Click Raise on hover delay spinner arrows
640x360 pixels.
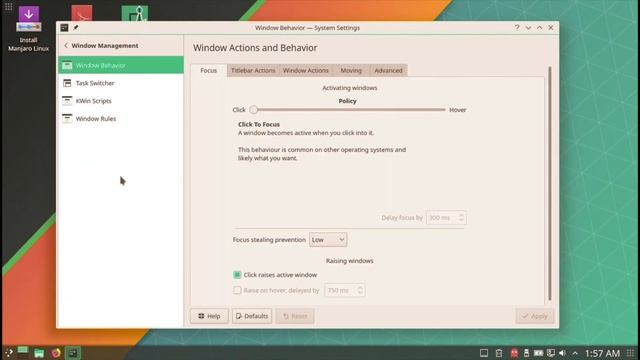pyautogui.click(x=360, y=290)
